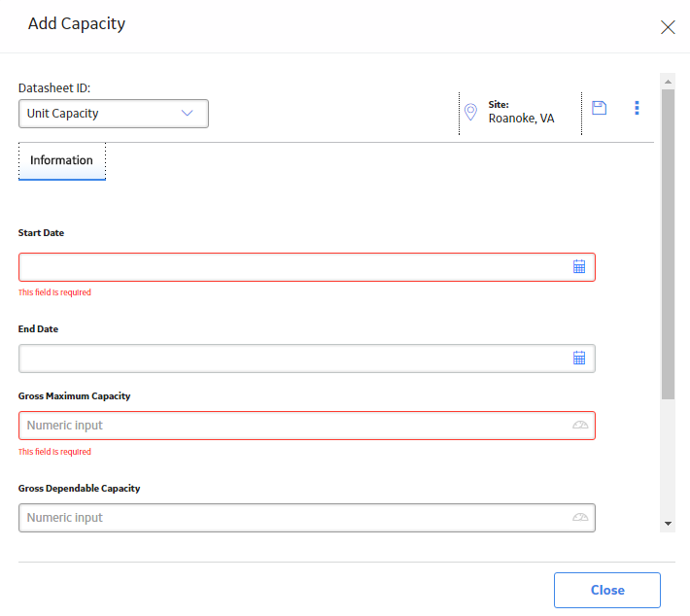The width and height of the screenshot is (690, 616).
Task: Open the three-dot more options menu
Action: point(637,108)
